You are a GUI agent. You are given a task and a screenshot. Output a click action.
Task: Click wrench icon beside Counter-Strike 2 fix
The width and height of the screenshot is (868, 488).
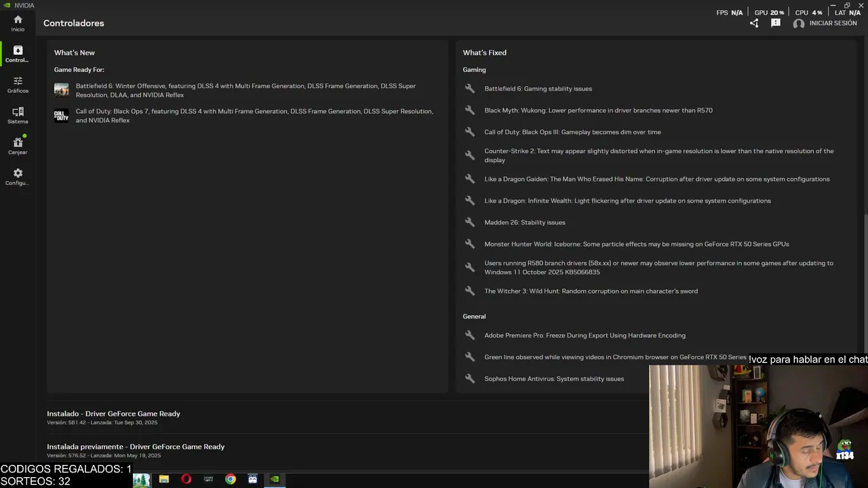tap(470, 155)
